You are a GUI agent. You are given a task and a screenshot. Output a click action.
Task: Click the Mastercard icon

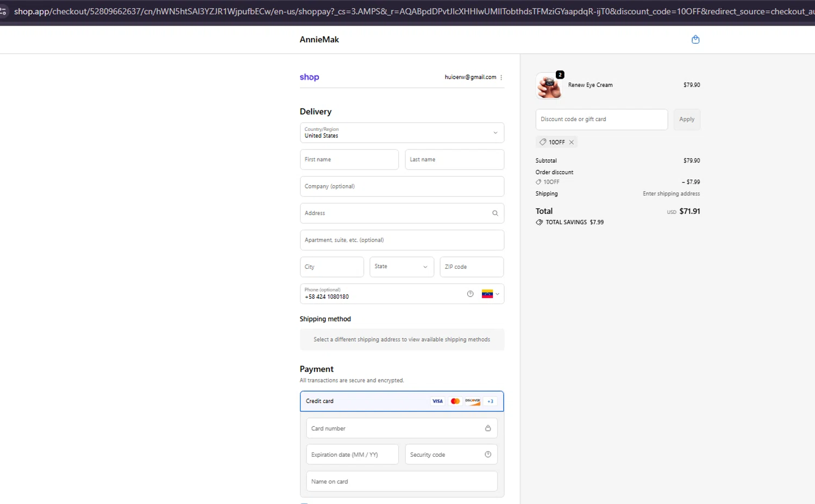[x=455, y=401]
